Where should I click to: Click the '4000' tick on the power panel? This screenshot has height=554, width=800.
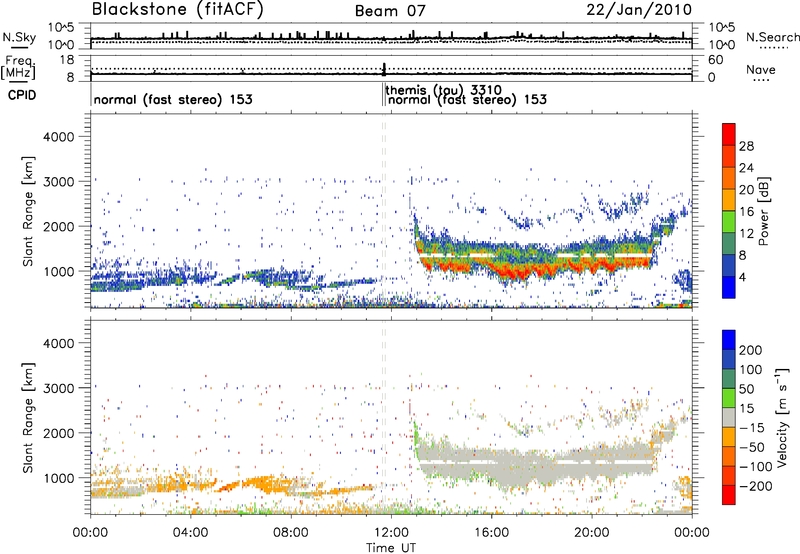pos(58,137)
